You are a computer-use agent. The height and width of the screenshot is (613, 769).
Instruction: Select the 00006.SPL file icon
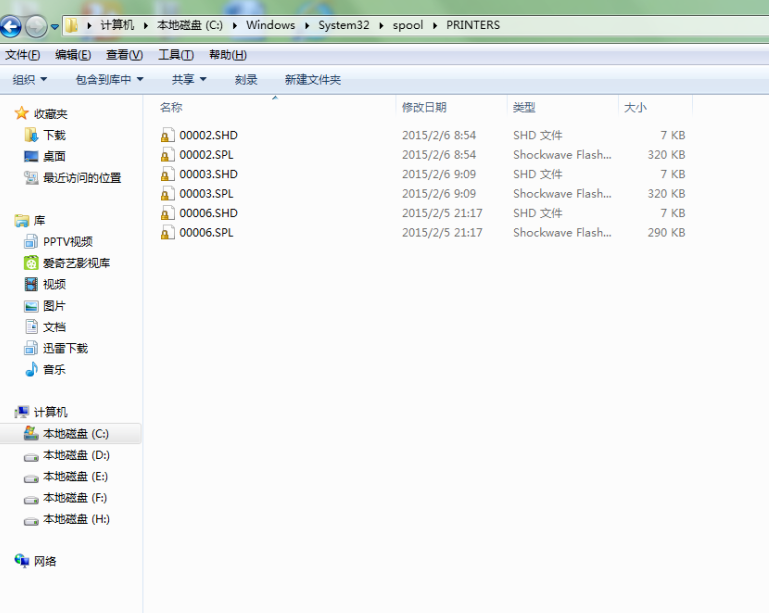coord(168,232)
